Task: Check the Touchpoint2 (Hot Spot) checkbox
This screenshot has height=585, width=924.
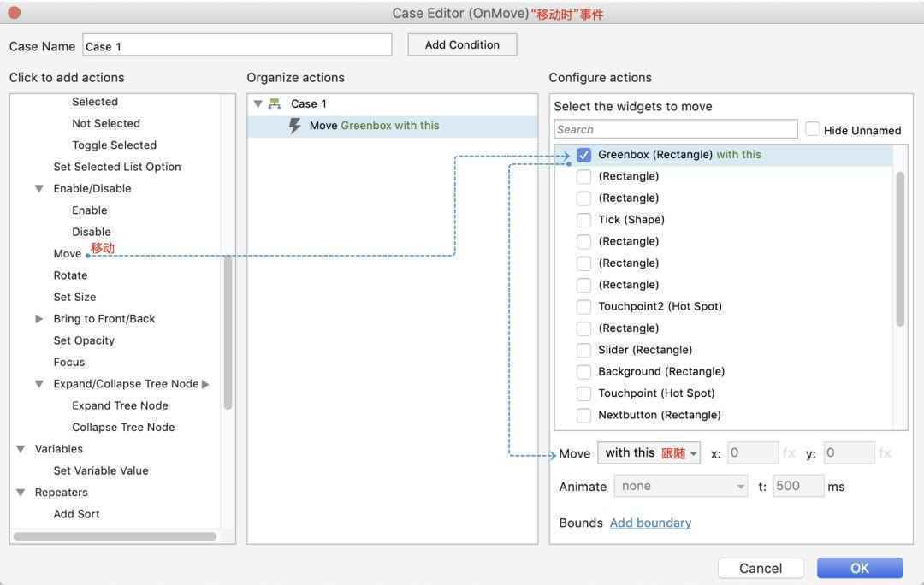Action: coord(583,306)
